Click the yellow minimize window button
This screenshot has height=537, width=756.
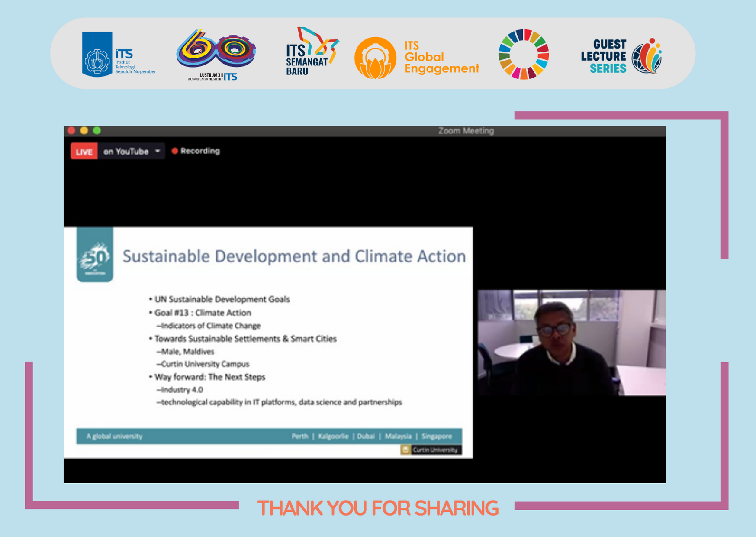pyautogui.click(x=84, y=131)
